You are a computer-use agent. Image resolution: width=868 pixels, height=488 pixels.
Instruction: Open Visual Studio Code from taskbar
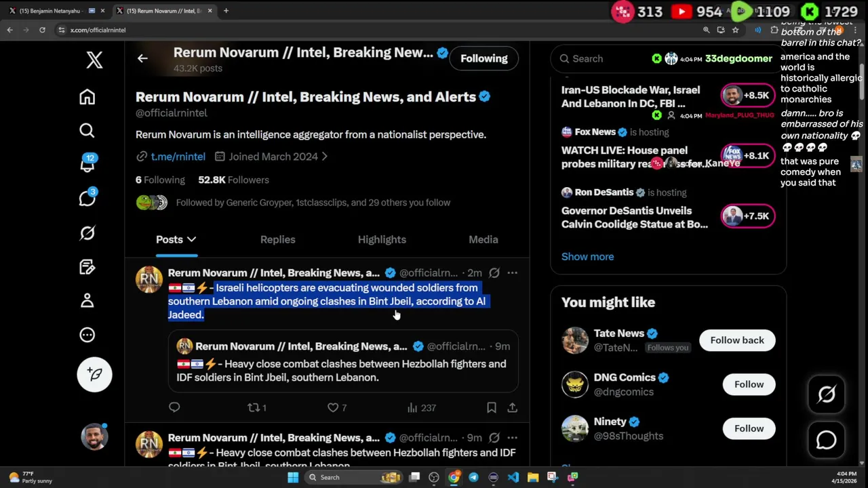tap(513, 477)
